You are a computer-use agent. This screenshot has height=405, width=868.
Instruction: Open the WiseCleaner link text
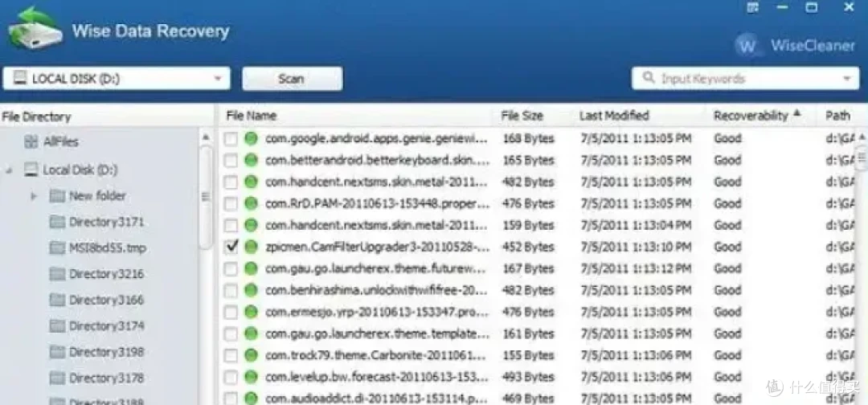[813, 45]
